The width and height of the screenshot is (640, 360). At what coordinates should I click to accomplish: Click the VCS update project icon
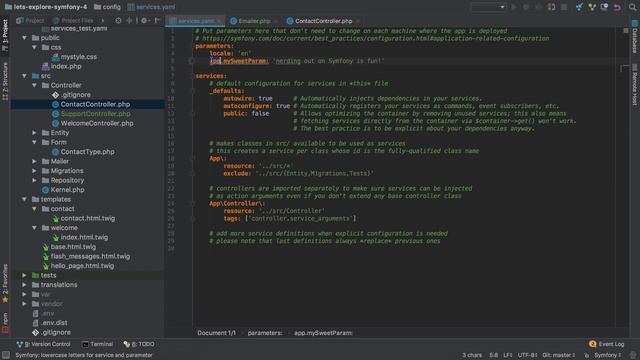click(579, 7)
